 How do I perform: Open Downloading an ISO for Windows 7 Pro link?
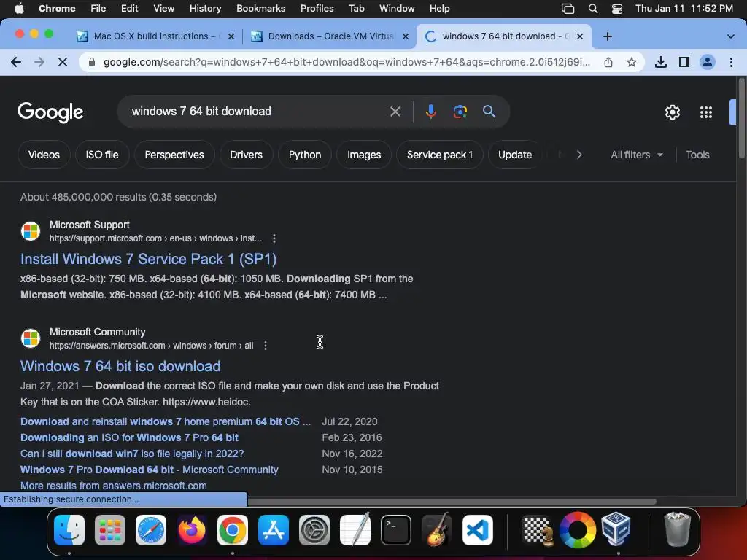click(130, 437)
